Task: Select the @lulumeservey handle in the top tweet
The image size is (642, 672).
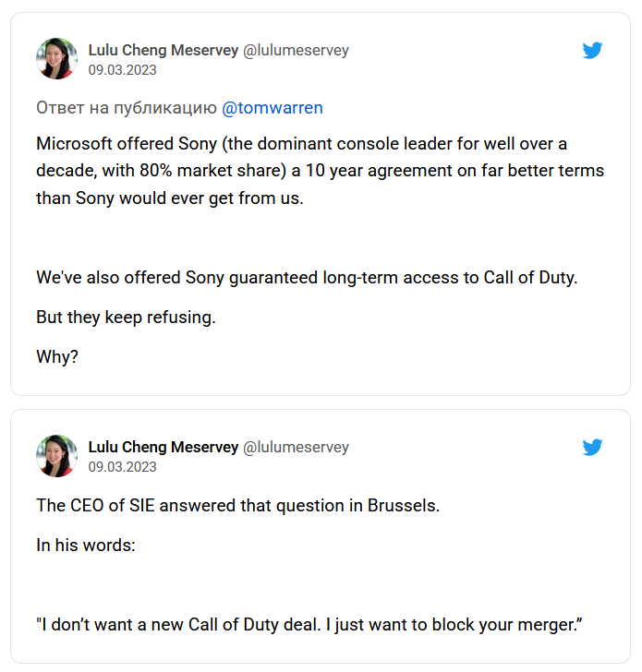Action: pos(296,50)
